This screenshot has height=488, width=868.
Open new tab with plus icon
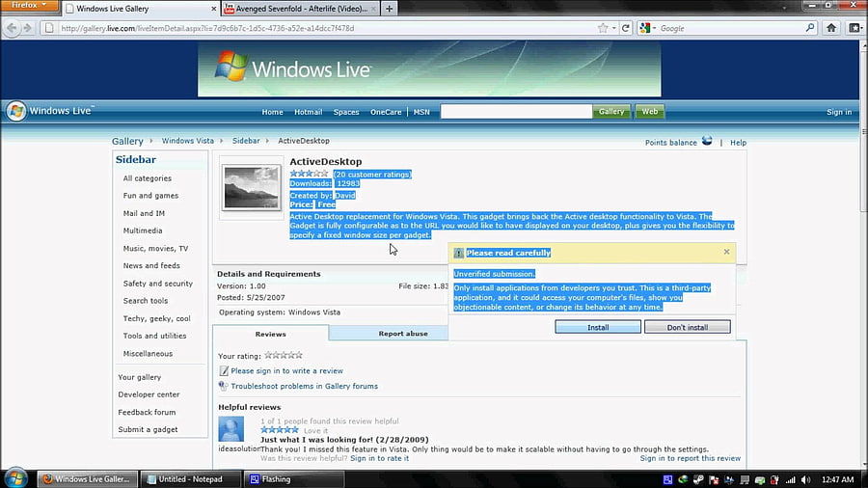click(390, 9)
